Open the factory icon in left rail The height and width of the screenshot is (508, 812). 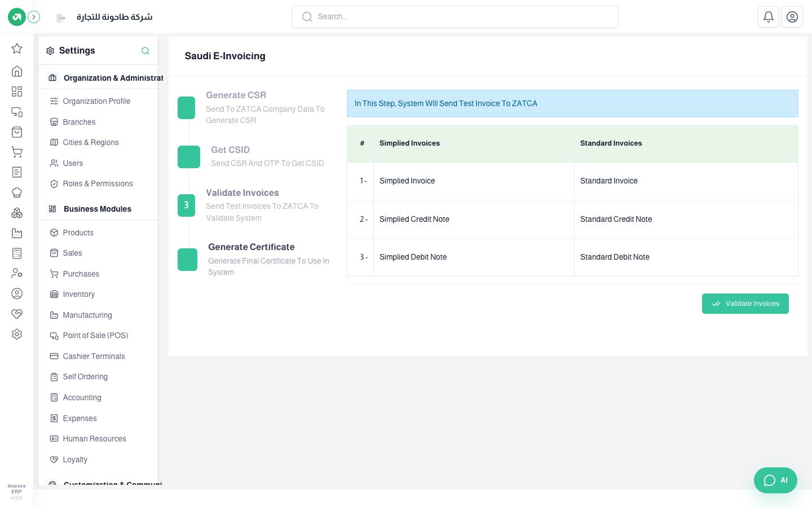coord(17,233)
